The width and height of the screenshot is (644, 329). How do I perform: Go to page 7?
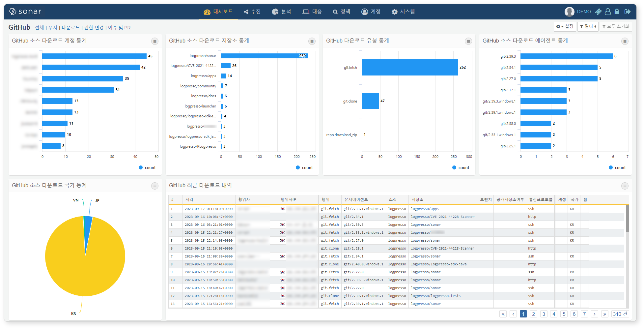coord(584,314)
